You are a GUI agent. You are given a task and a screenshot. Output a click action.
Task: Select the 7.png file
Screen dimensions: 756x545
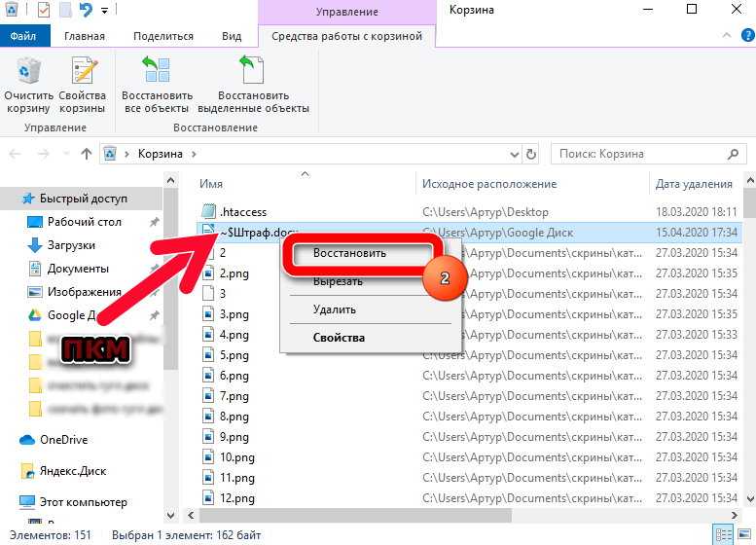pos(234,396)
